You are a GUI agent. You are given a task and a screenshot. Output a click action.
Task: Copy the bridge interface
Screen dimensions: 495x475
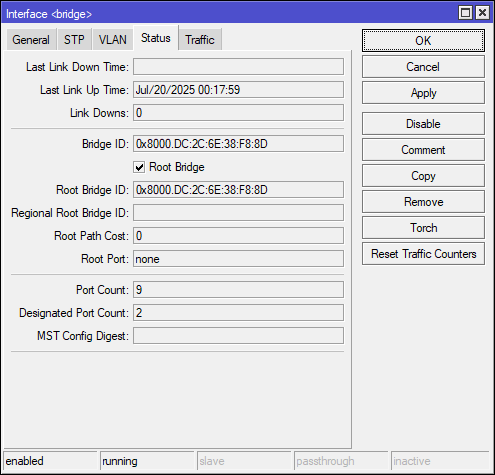click(x=423, y=176)
